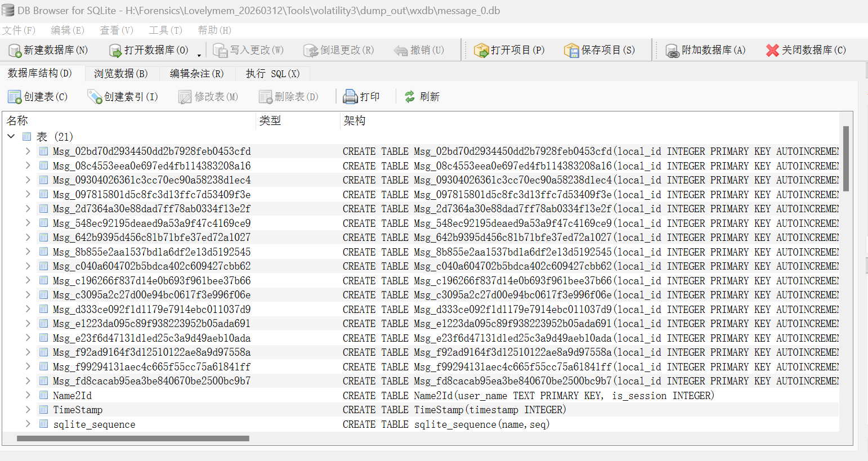Screen dimensions: 868x461
Task: Click the vertical scrollbar thumb of table list
Action: tap(846, 158)
